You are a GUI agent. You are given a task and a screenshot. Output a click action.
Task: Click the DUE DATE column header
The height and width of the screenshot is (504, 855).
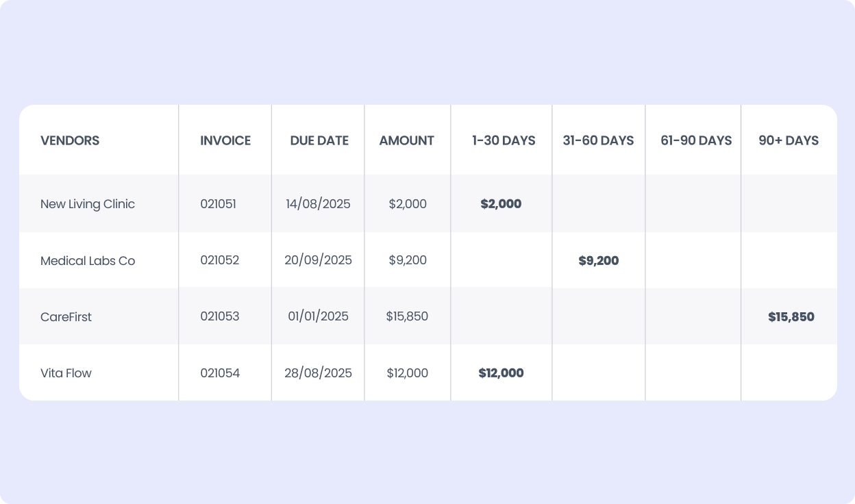pos(319,140)
